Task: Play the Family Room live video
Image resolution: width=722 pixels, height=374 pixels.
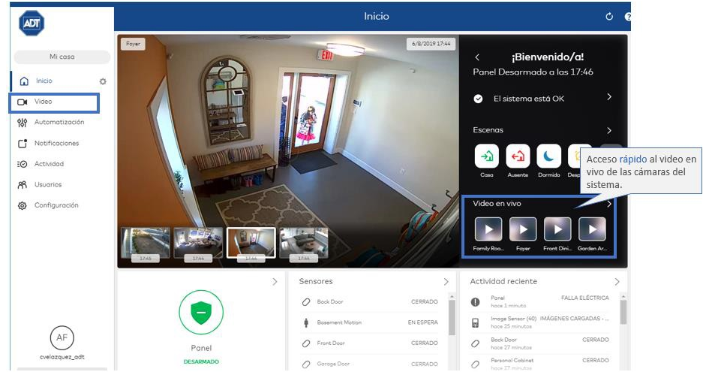Action: pos(489,229)
